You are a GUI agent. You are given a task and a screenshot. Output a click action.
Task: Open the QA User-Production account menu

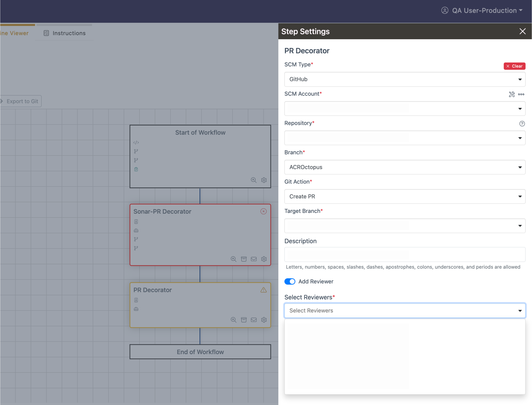(484, 10)
